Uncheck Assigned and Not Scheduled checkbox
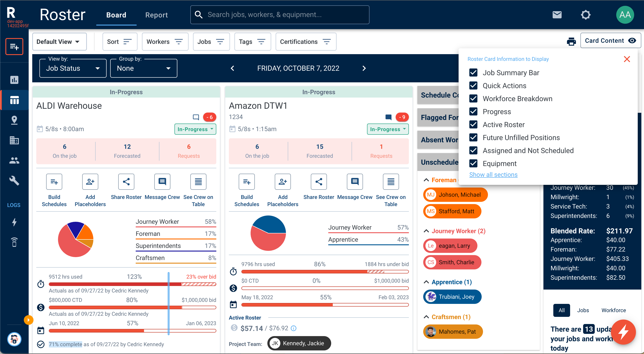The image size is (644, 354). click(x=473, y=151)
